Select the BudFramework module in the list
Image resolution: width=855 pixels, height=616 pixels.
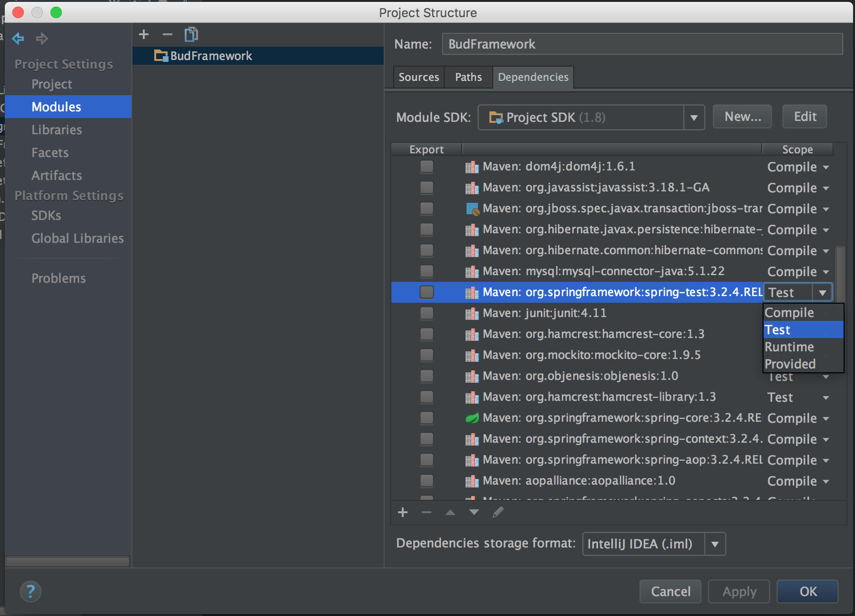coord(258,56)
